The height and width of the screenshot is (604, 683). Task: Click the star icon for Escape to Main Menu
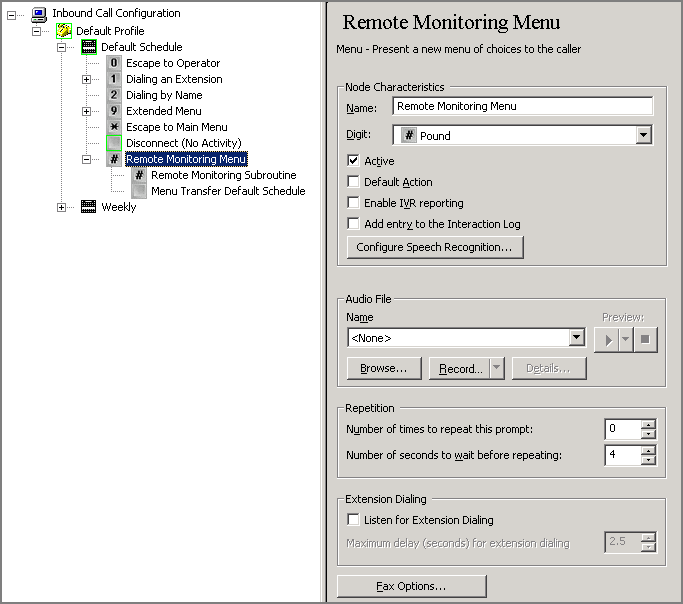[114, 127]
